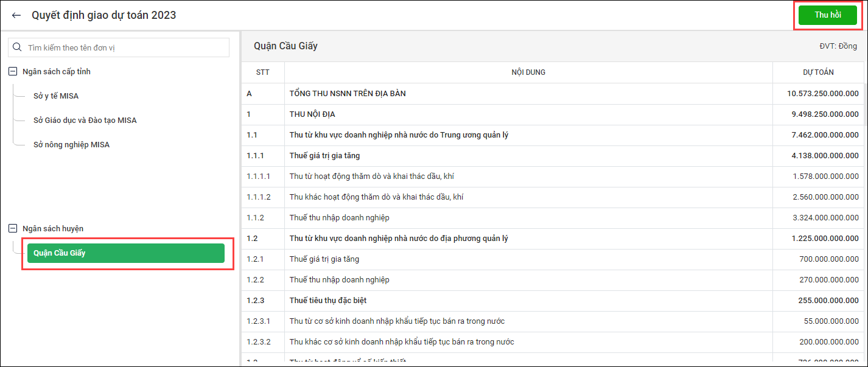The image size is (868, 367).
Task: Click the search magnifier icon
Action: [17, 47]
